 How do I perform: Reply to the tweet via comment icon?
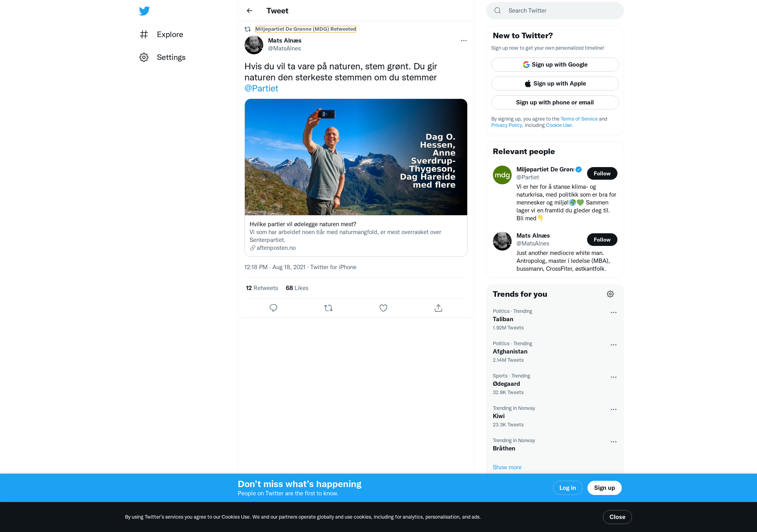273,308
